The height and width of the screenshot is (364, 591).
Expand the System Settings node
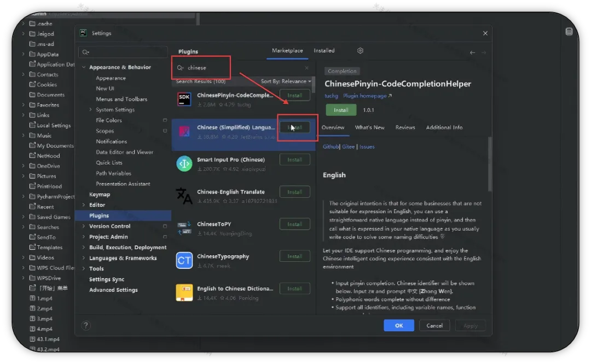[90, 110]
